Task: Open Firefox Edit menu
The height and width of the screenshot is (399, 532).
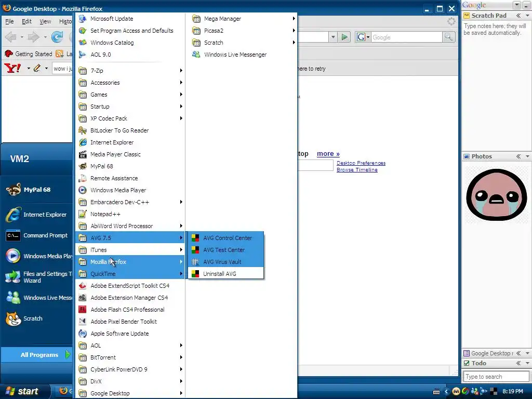Action: coord(26,21)
